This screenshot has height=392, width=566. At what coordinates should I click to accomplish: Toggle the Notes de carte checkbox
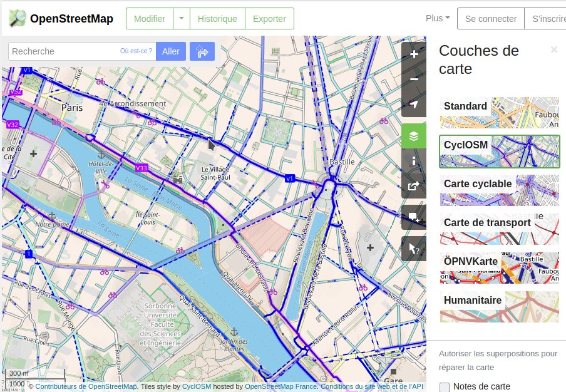click(445, 387)
